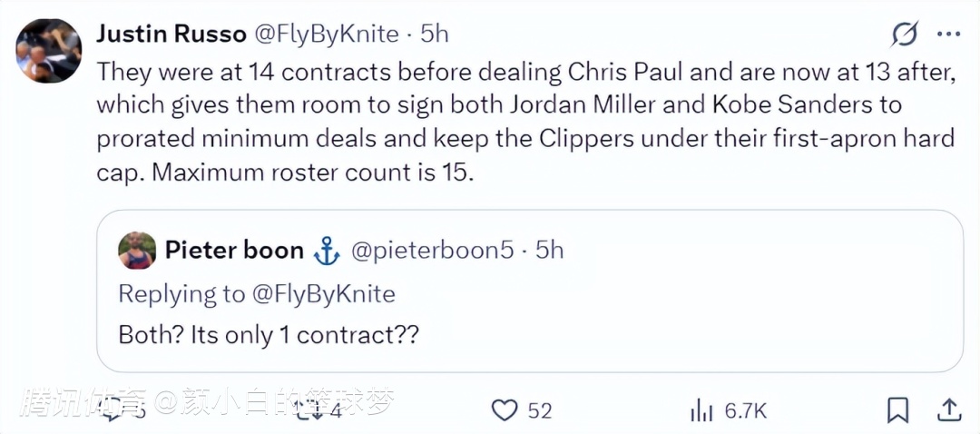Open the main tweet's 5h timestamp
Screen dimensions: 980x434
click(x=434, y=35)
